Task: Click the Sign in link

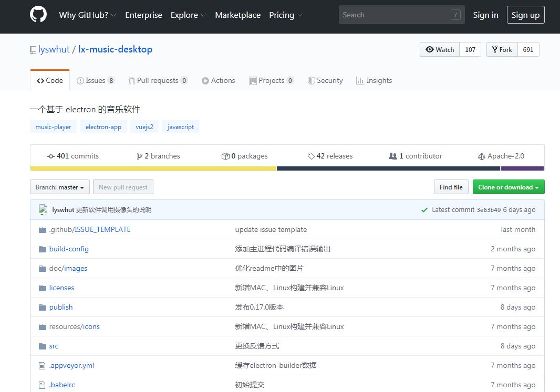Action: [485, 15]
